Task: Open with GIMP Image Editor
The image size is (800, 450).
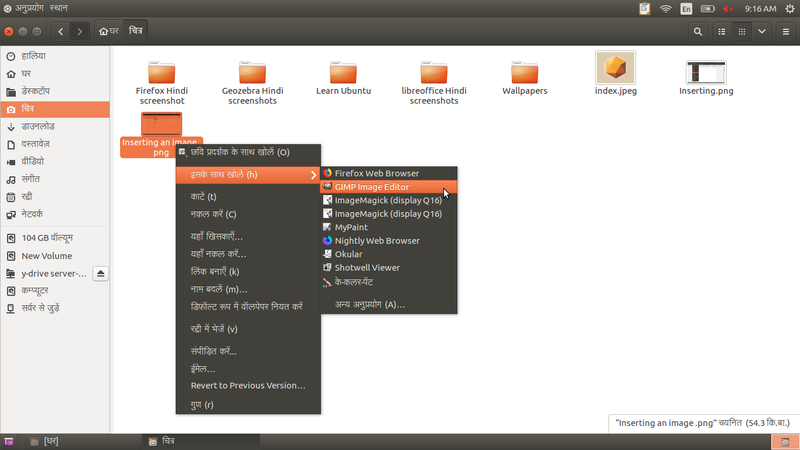Action: 389,187
